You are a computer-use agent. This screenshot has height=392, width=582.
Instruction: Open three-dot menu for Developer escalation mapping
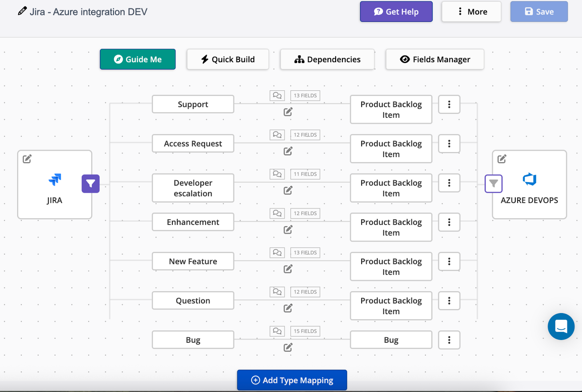pos(449,183)
